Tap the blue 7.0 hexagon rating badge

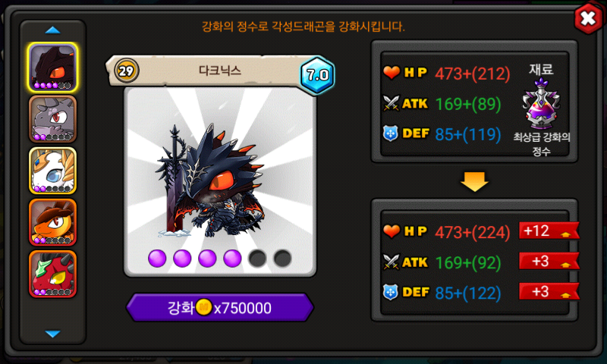point(317,75)
